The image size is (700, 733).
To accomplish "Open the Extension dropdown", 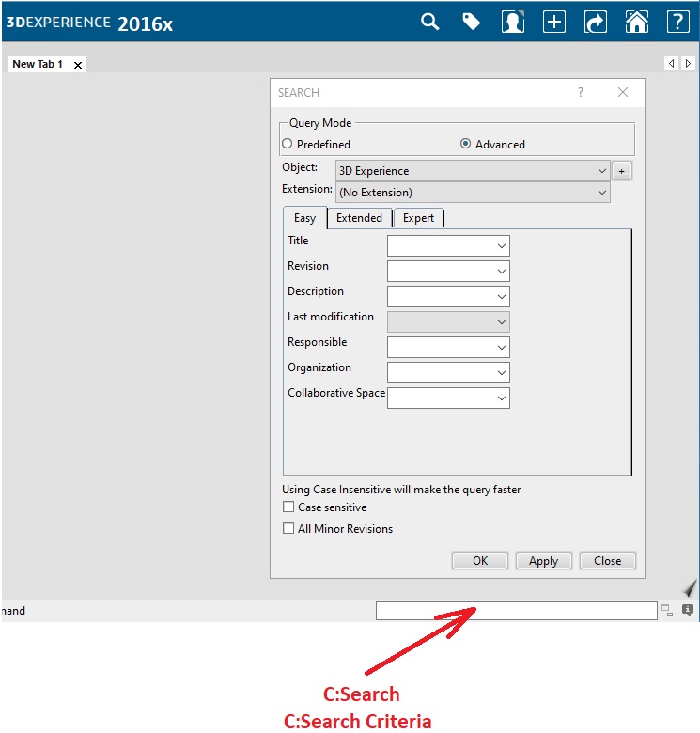I will (473, 192).
